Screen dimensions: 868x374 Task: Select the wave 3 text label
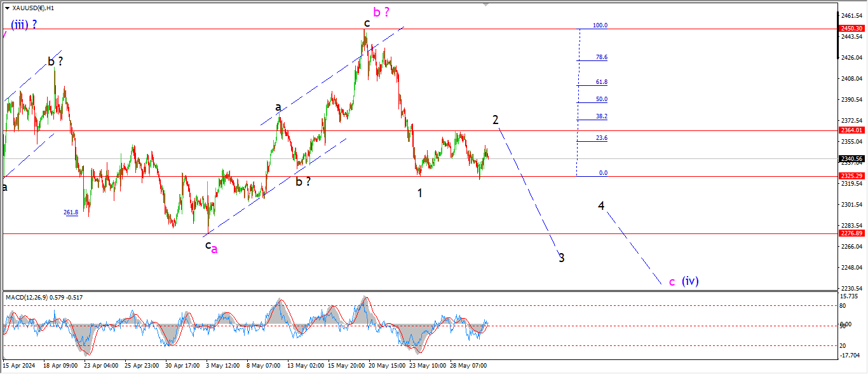click(x=562, y=258)
